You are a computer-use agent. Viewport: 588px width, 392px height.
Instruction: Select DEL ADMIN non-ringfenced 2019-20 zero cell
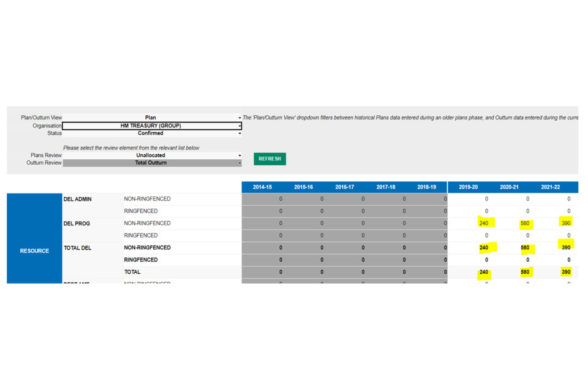(x=486, y=199)
